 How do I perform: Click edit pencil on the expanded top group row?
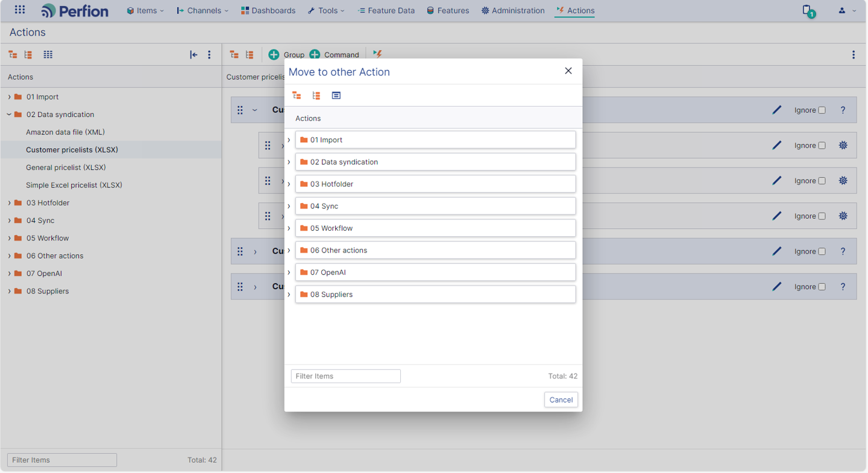click(777, 110)
